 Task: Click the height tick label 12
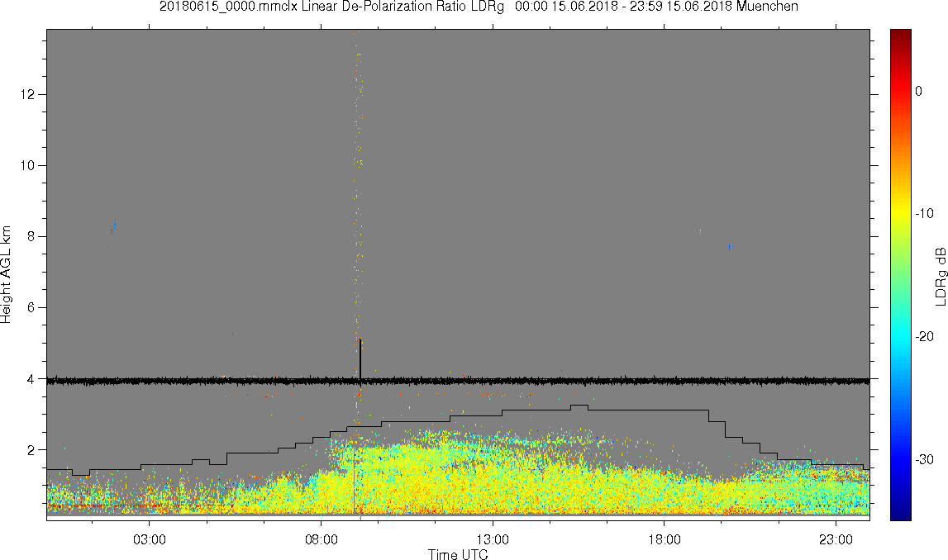coord(26,94)
